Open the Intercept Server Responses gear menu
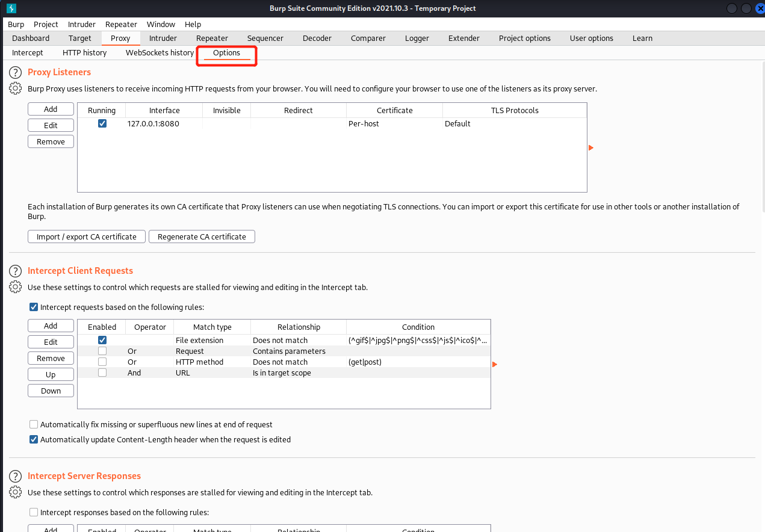The height and width of the screenshot is (532, 765). point(15,492)
